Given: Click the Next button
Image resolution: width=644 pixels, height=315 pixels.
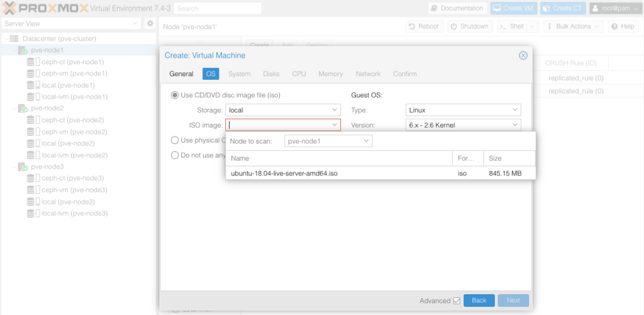Looking at the screenshot, I should [x=513, y=301].
